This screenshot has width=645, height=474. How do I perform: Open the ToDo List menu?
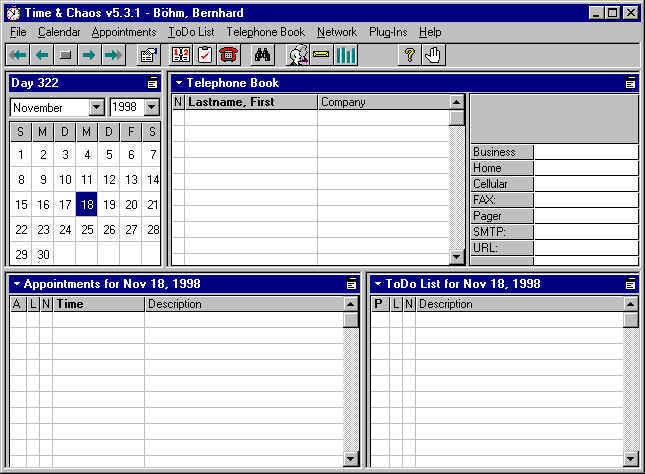tap(191, 32)
